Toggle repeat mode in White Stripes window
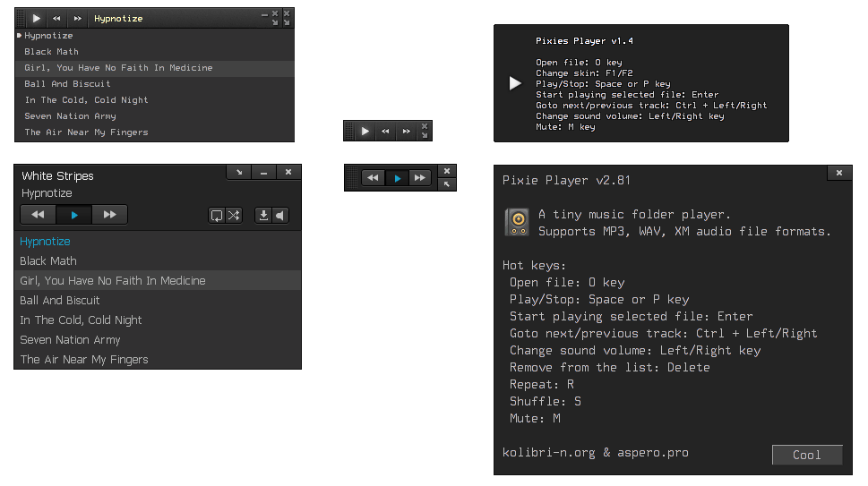Image resolution: width=868 pixels, height=486 pixels. (217, 215)
